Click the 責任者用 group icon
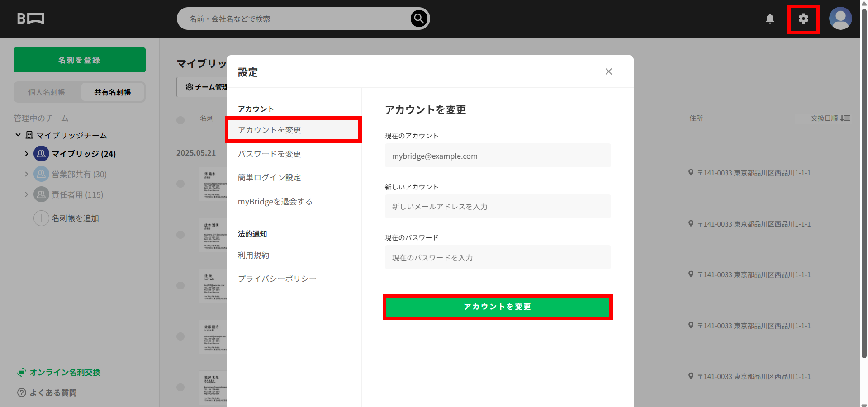The height and width of the screenshot is (407, 868). click(41, 194)
